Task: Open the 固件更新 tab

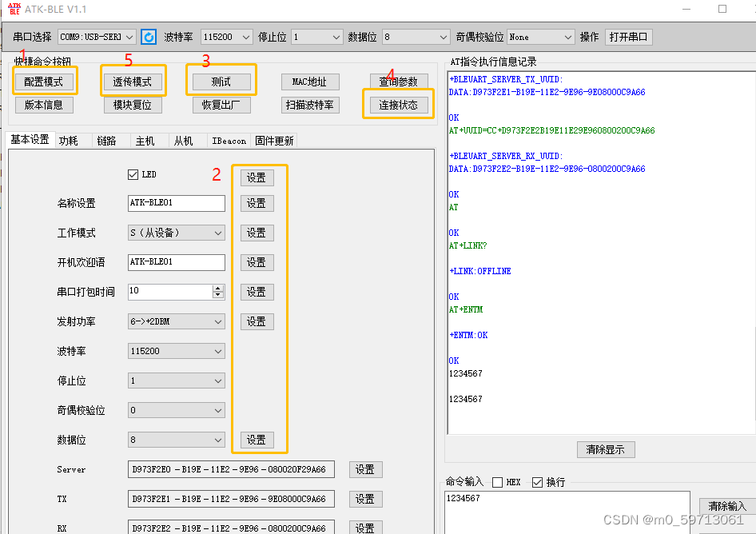Action: [273, 140]
